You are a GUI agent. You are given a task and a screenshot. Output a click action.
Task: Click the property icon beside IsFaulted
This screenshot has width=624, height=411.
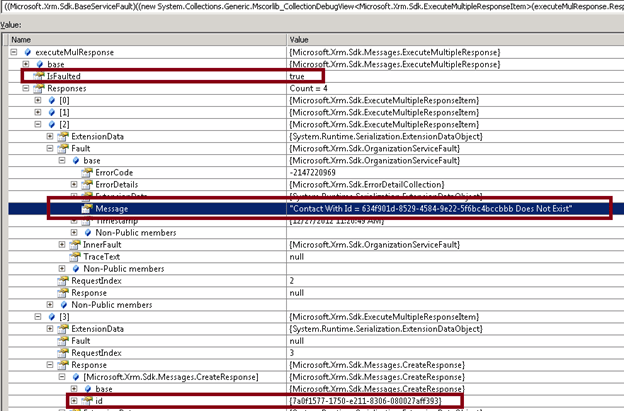[x=37, y=75]
